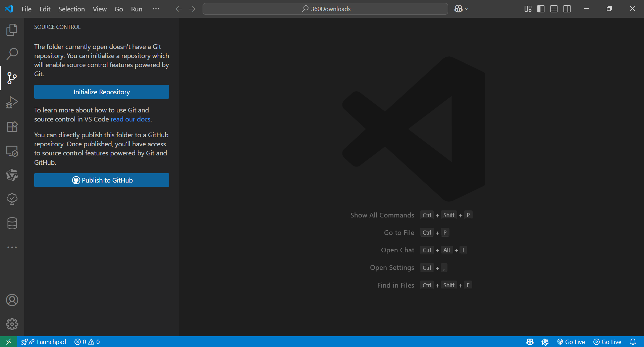Click the 360Downloads command center search box
Image resolution: width=644 pixels, height=347 pixels.
pos(325,9)
